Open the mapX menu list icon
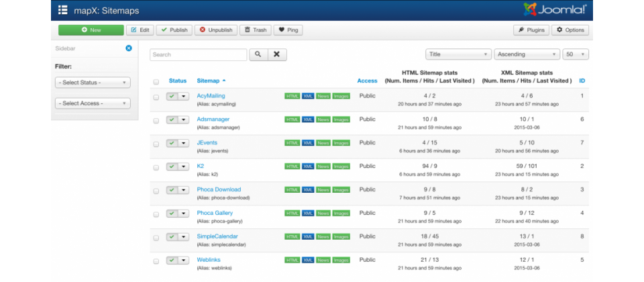 pyautogui.click(x=62, y=9)
